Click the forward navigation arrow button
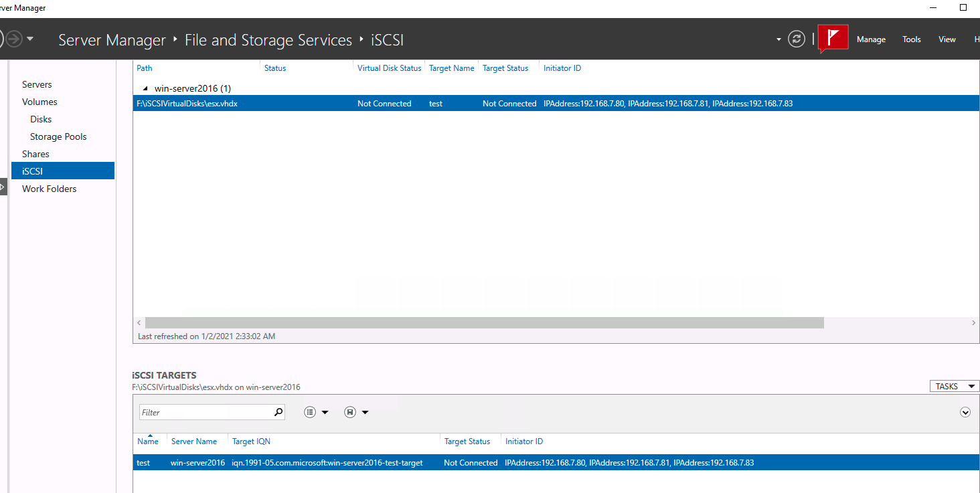980x493 pixels. tap(14, 39)
